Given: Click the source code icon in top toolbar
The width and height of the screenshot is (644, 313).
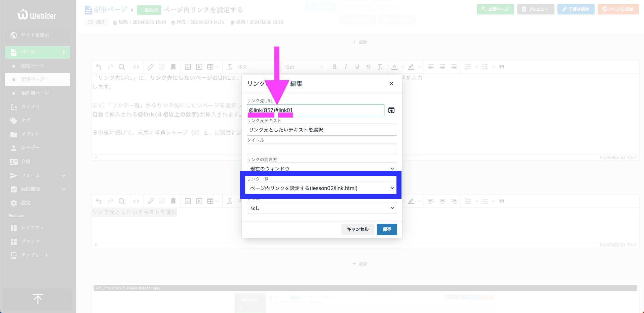Looking at the screenshot, I should [136, 67].
